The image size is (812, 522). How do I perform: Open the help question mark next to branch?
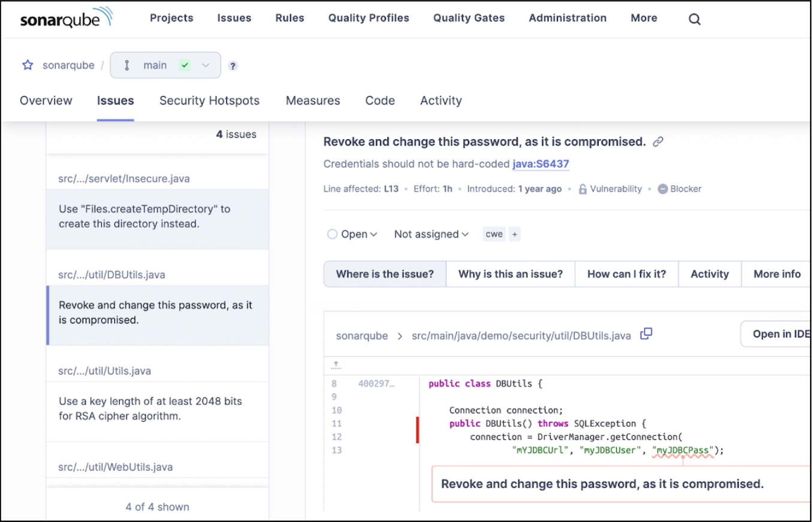pyautogui.click(x=233, y=66)
